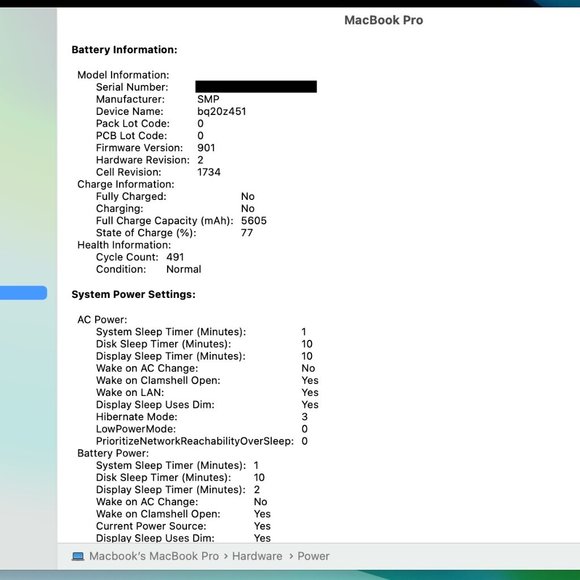Select the Hardware Revision value 2
The image size is (580, 580).
point(200,160)
